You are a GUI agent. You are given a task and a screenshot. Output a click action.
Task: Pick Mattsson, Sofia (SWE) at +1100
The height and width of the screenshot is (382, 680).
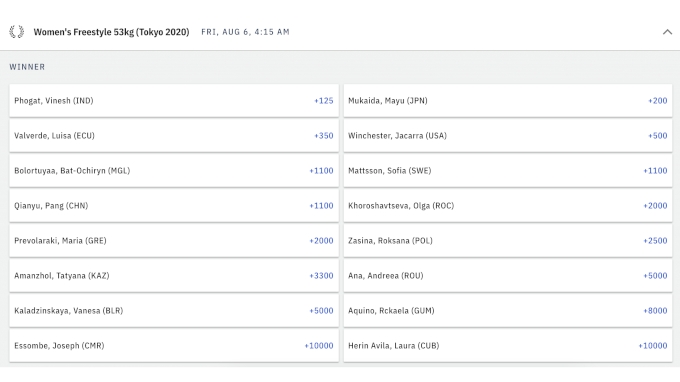pos(508,171)
